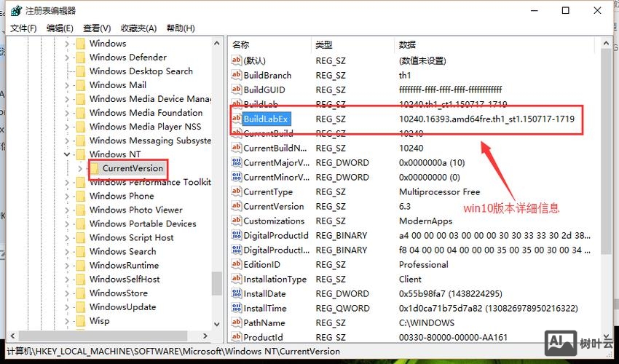Click the WindowsSelfHost folder icon
The image size is (619, 364).
coord(81,279)
